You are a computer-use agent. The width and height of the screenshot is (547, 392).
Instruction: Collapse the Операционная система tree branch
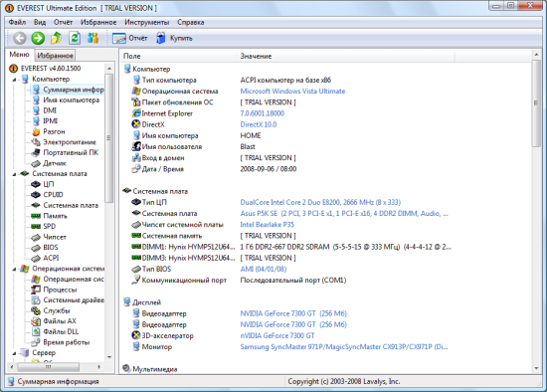coord(14,269)
